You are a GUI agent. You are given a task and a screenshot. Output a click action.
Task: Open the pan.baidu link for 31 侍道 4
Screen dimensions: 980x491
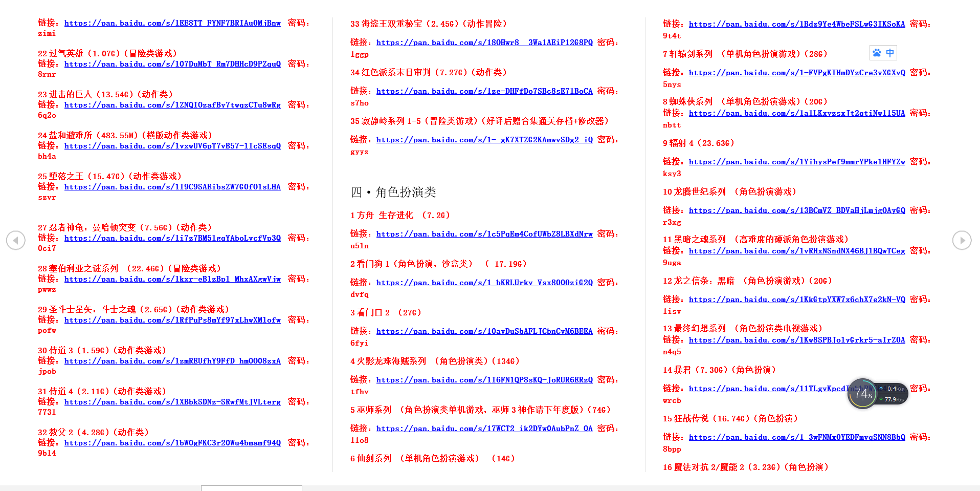click(x=172, y=402)
